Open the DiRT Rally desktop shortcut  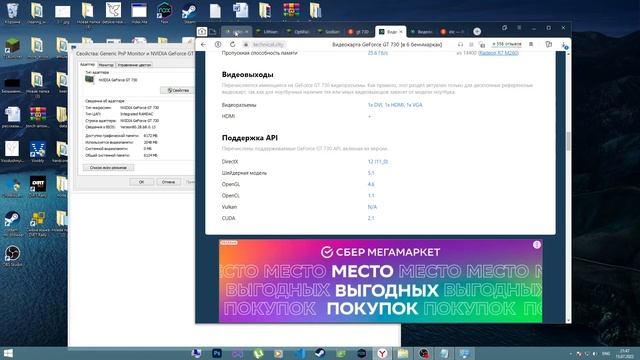38,186
